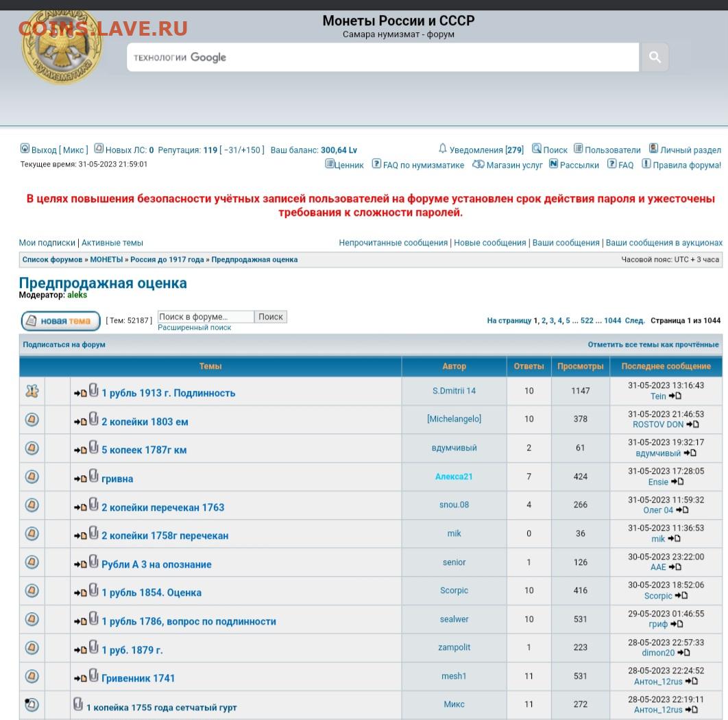The image size is (728, 720).
Task: Click attachment paperclip on 2 копейки 1803 ем
Action: pyautogui.click(x=94, y=419)
